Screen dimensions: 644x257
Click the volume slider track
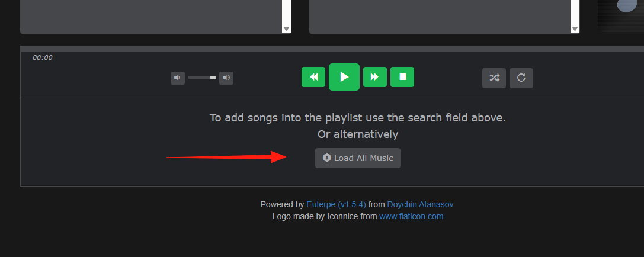pos(202,77)
